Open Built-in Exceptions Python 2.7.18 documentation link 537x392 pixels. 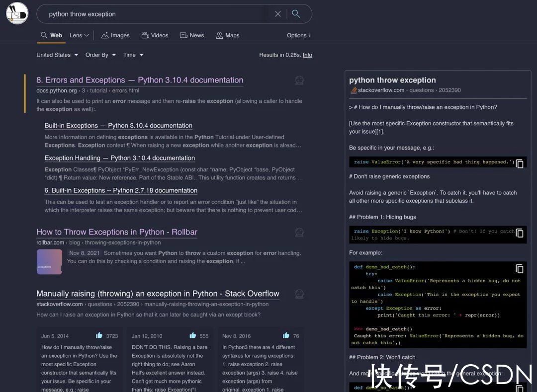[x=121, y=190]
